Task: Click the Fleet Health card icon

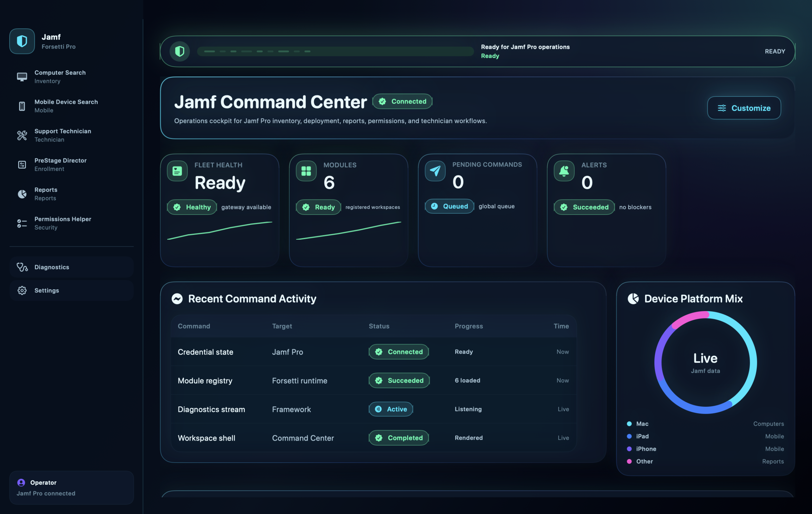Action: coord(177,171)
